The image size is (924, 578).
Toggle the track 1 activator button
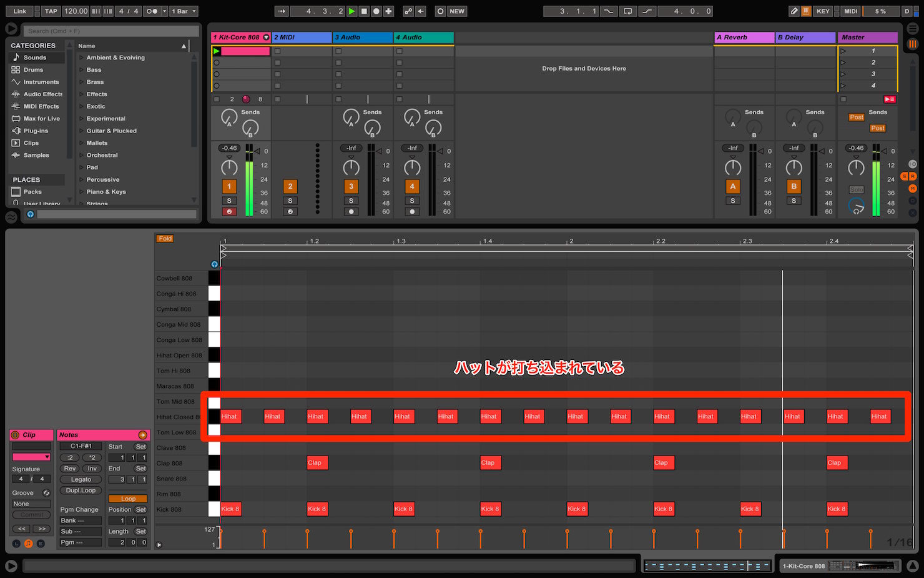point(229,186)
